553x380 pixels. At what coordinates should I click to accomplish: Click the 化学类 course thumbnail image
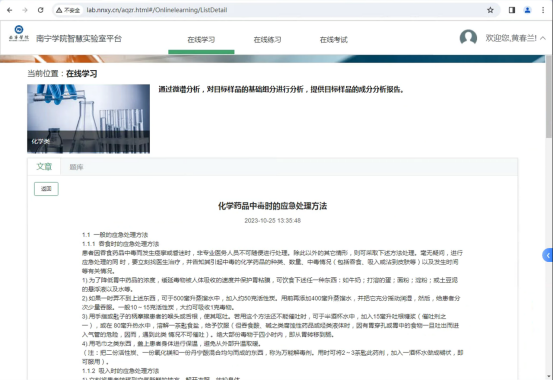(x=89, y=119)
